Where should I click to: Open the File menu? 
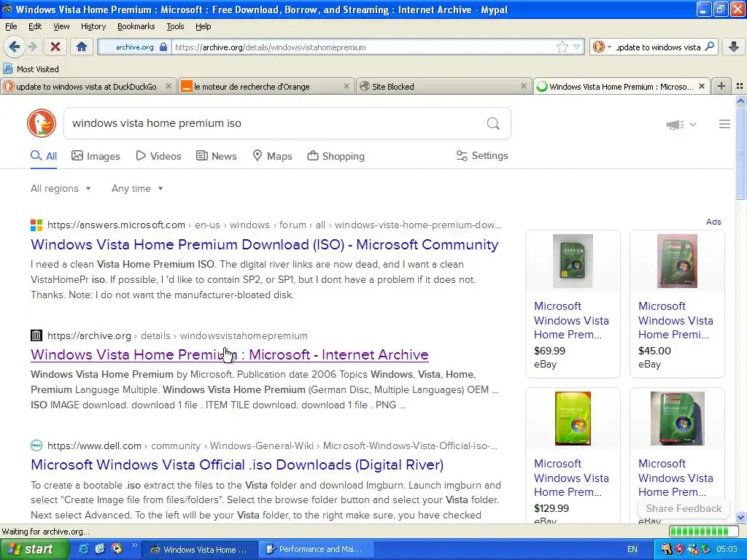[x=11, y=26]
